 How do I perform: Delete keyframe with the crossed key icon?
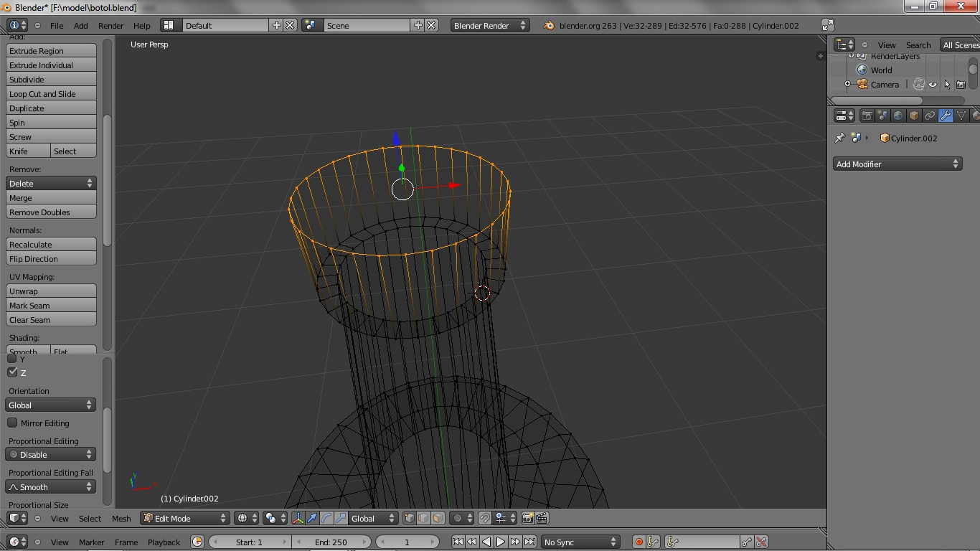[761, 542]
